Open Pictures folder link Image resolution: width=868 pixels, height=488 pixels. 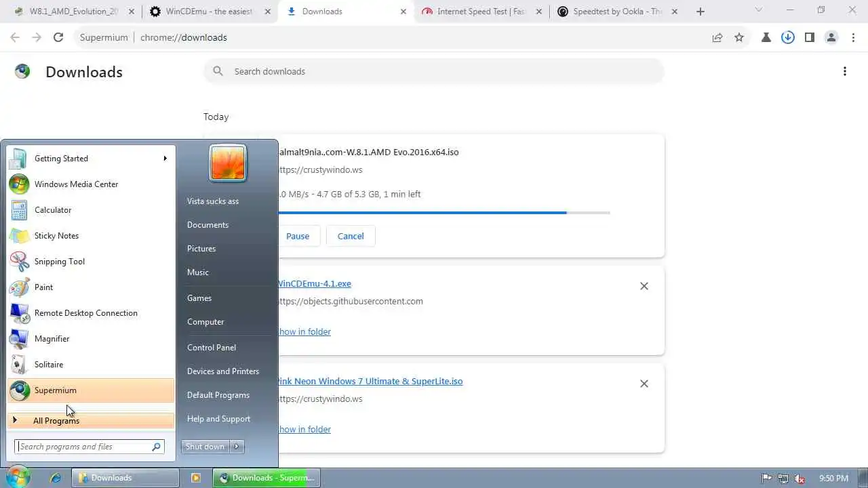coord(201,249)
